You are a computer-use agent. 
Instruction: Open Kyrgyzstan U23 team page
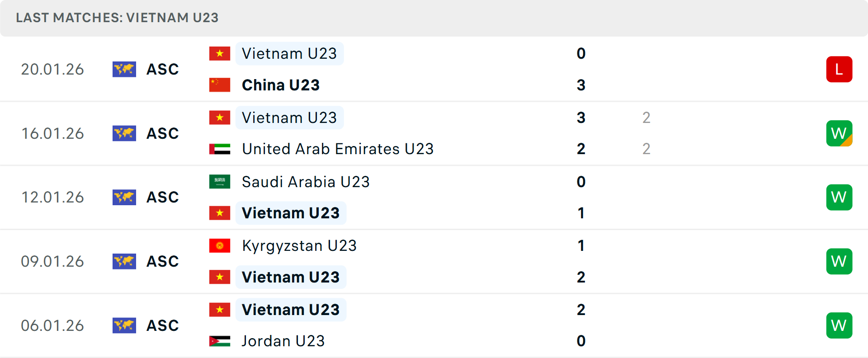pos(299,246)
